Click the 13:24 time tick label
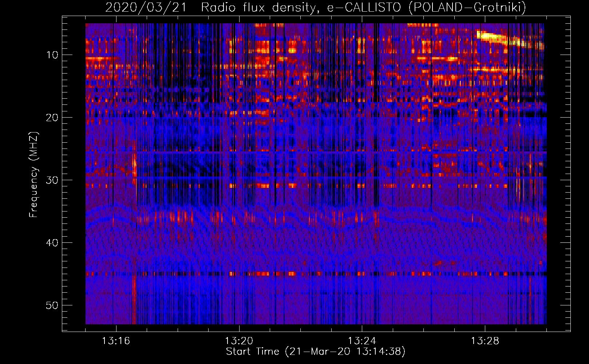 pos(362,341)
